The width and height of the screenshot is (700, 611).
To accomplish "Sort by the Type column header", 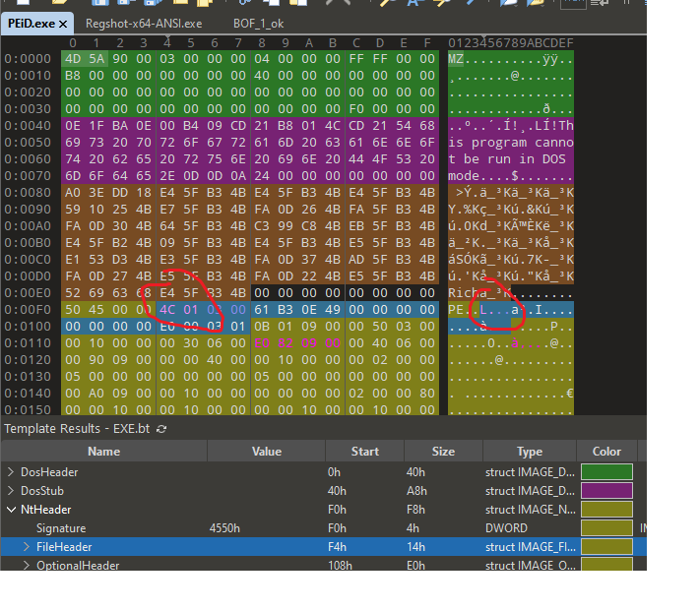I will pyautogui.click(x=530, y=452).
